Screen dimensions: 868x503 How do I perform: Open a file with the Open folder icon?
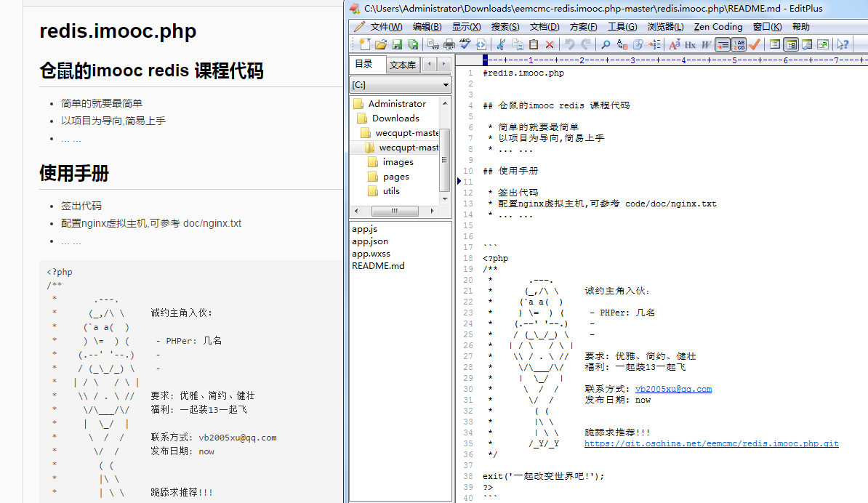coord(381,44)
